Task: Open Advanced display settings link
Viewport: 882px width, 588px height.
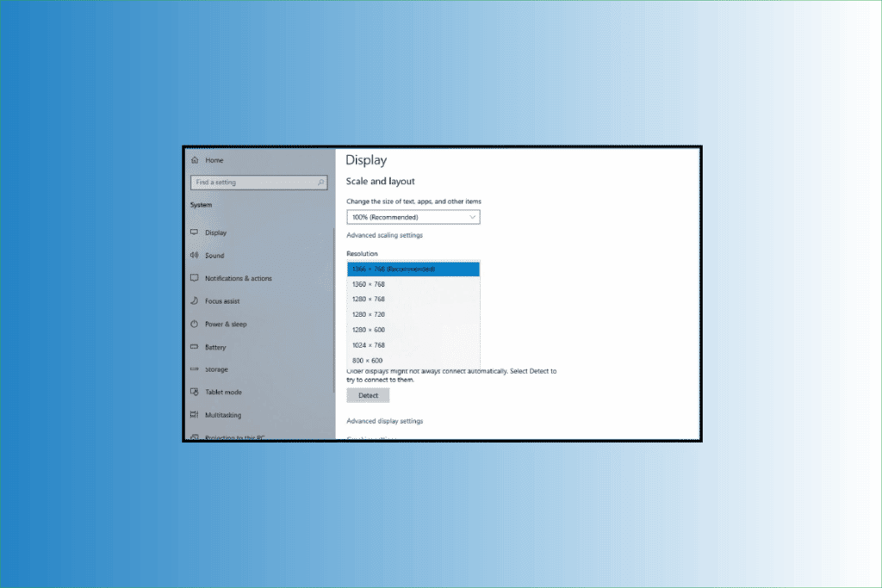Action: click(385, 421)
